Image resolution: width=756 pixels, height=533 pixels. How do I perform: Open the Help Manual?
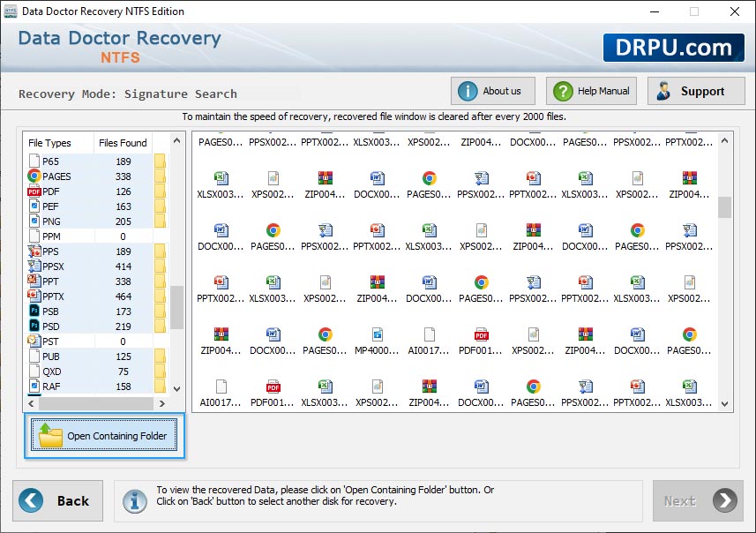tap(591, 91)
